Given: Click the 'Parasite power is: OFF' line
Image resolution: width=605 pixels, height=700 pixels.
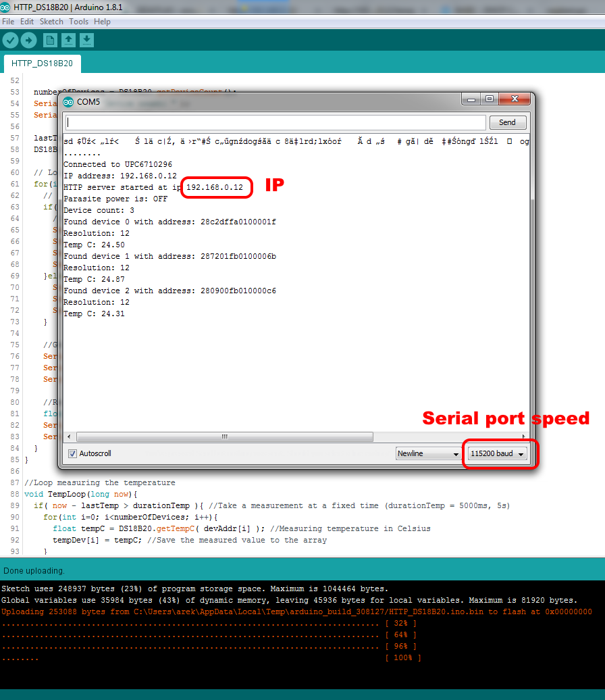Looking at the screenshot, I should pos(115,199).
